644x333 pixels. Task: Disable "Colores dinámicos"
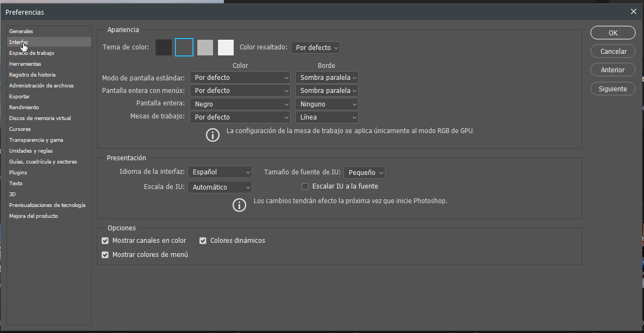(203, 240)
